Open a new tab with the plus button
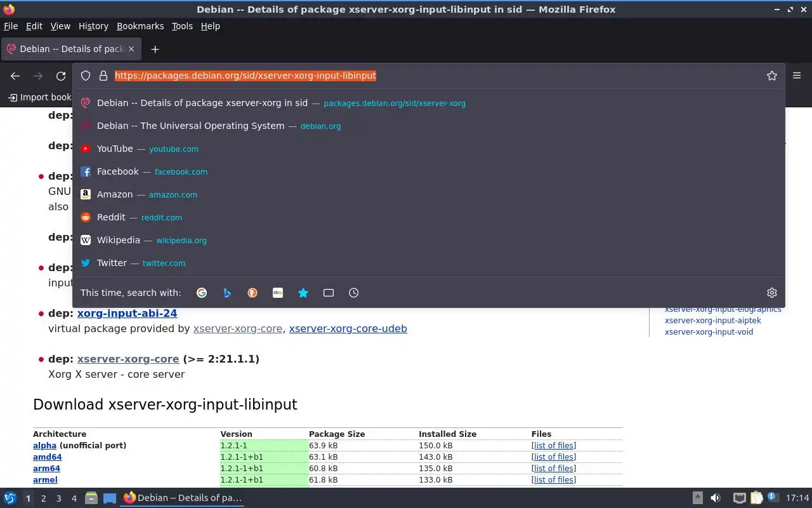Image resolution: width=812 pixels, height=508 pixels. [155, 49]
